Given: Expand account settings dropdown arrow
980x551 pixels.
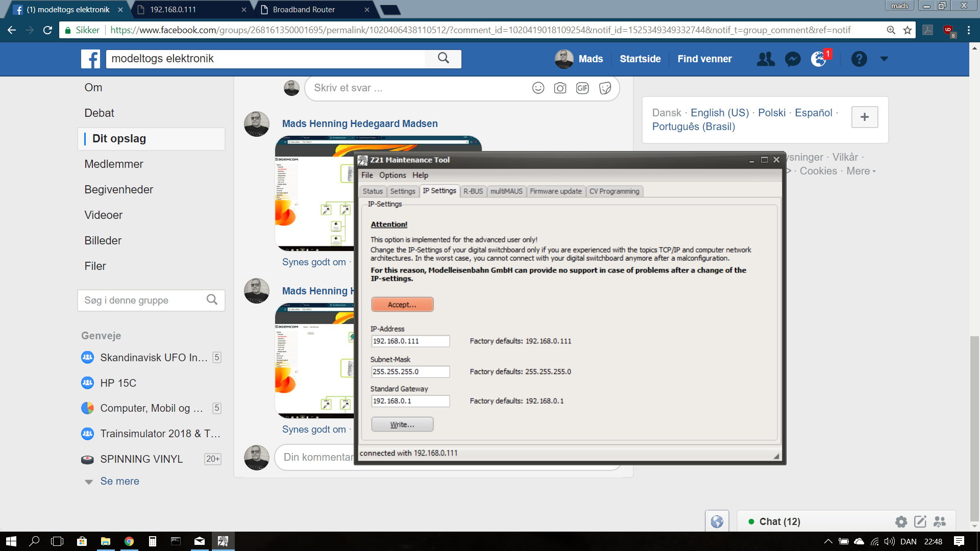Looking at the screenshot, I should (x=884, y=59).
